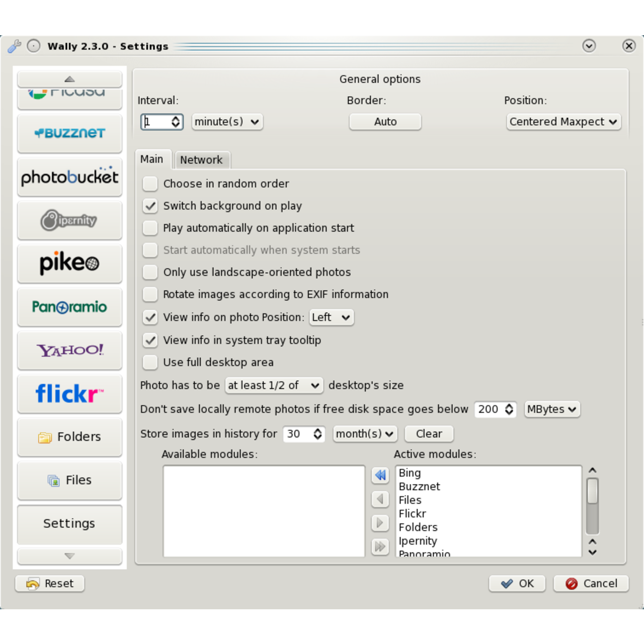Open the photo position dropdown showing Left
The width and height of the screenshot is (644, 644).
click(x=331, y=317)
